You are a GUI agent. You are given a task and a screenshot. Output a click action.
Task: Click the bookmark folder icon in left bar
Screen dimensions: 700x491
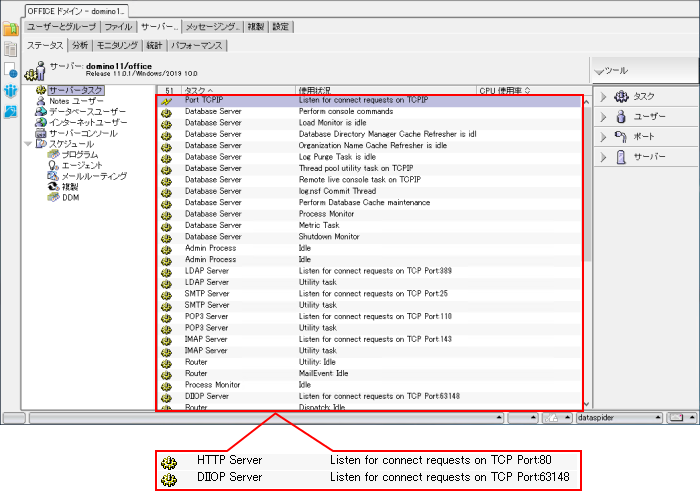point(11,49)
